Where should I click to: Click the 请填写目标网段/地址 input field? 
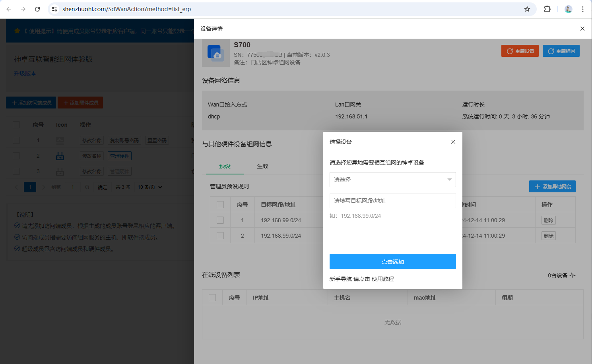pos(392,201)
